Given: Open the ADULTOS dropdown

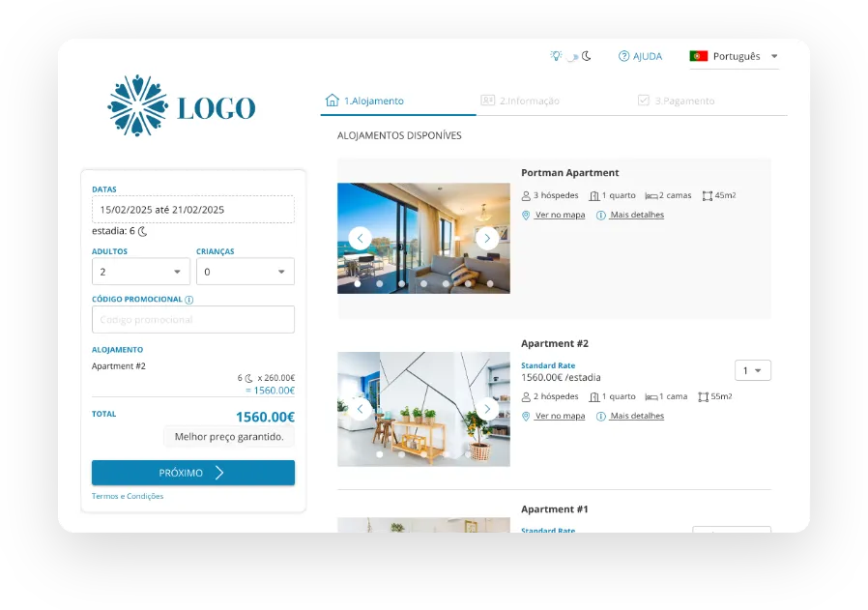Looking at the screenshot, I should pyautogui.click(x=140, y=272).
